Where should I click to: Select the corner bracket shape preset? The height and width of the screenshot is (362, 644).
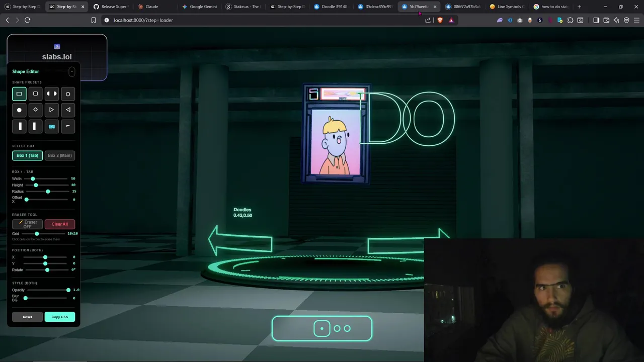[x=68, y=126]
